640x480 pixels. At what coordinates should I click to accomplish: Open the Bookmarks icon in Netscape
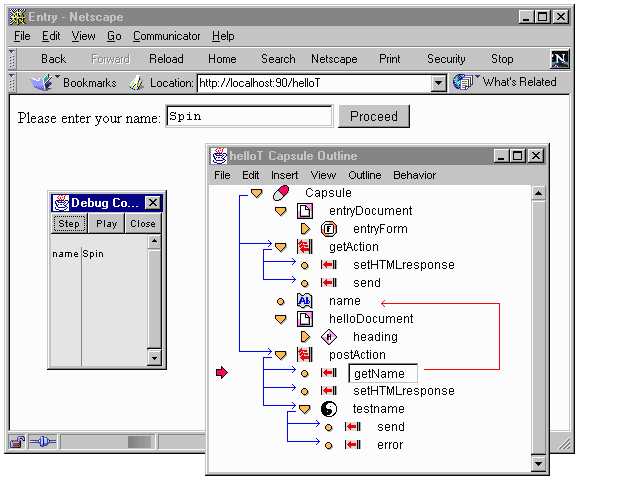click(42, 82)
